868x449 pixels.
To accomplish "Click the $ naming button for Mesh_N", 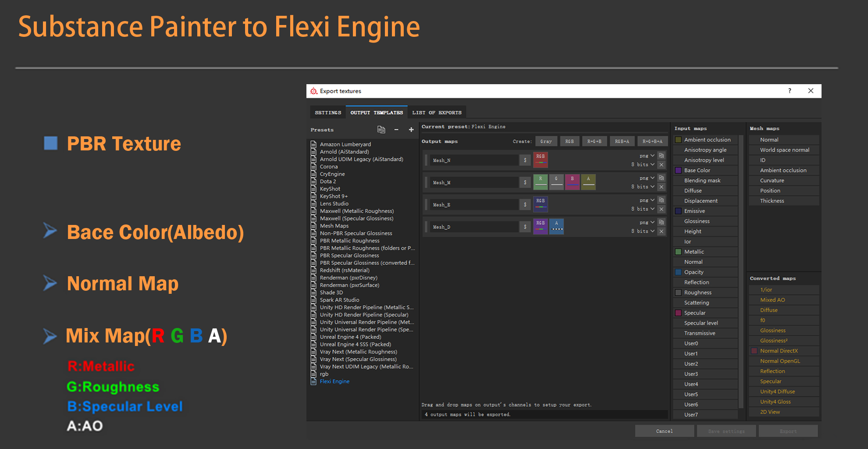I will coord(525,160).
